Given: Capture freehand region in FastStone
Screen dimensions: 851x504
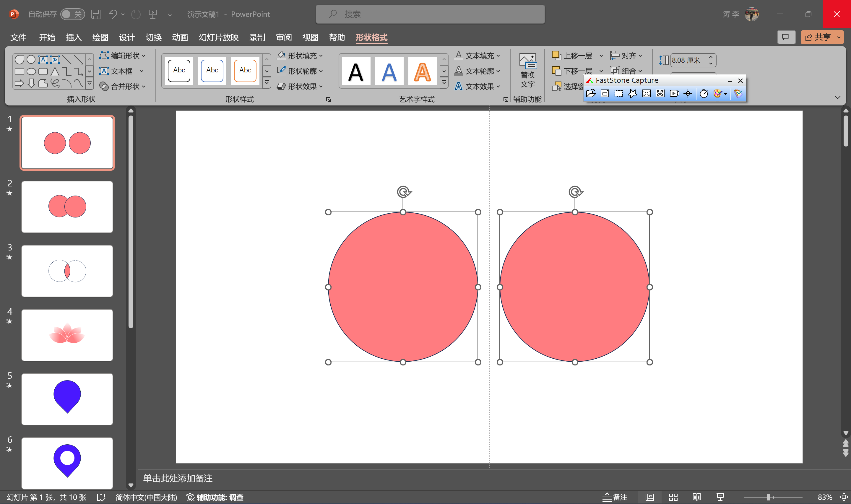Looking at the screenshot, I should (x=632, y=93).
